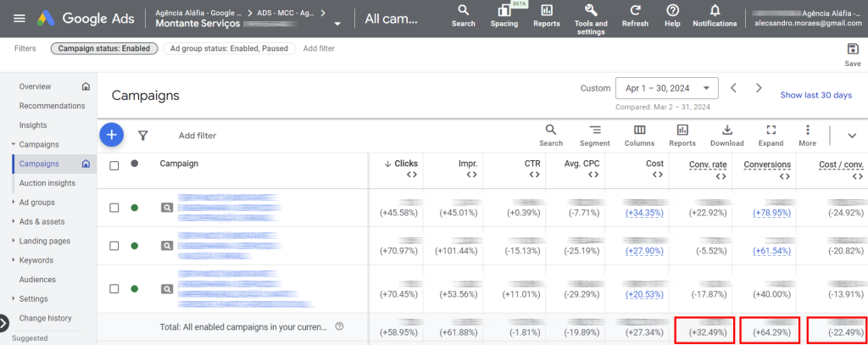Expand the table to full screen
The width and height of the screenshot is (868, 345).
[x=771, y=135]
